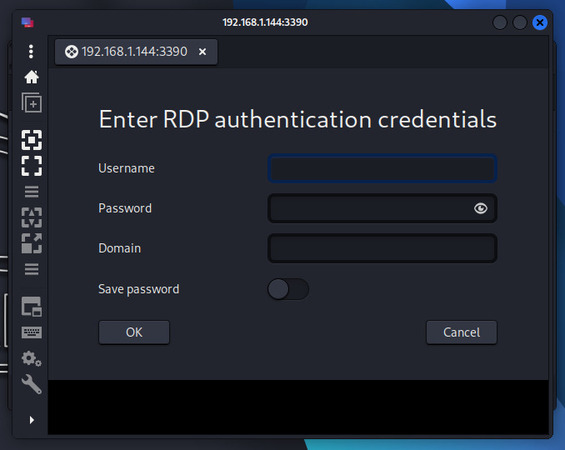This screenshot has width=565, height=450.
Task: Click the Home icon in the sidebar
Action: [31, 77]
